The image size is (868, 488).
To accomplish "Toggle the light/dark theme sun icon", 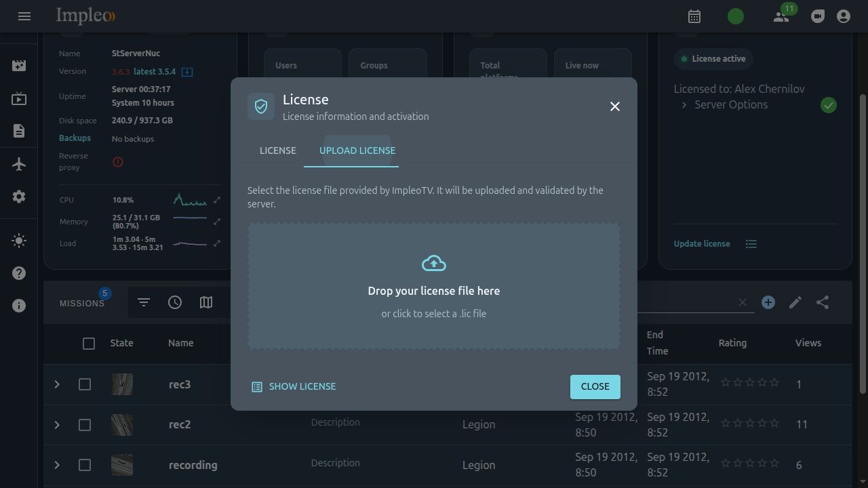I will tap(19, 241).
